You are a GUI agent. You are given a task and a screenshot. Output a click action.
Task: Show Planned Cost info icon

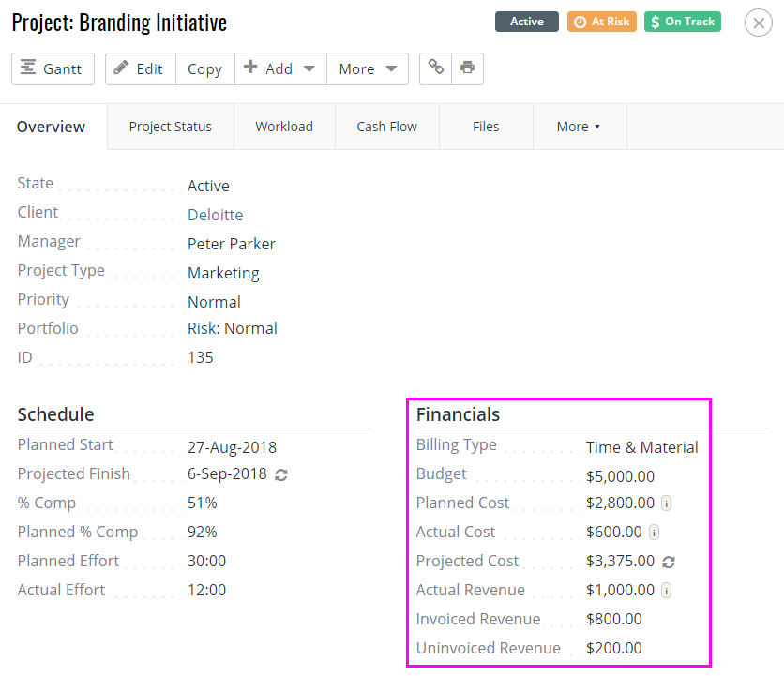[666, 503]
